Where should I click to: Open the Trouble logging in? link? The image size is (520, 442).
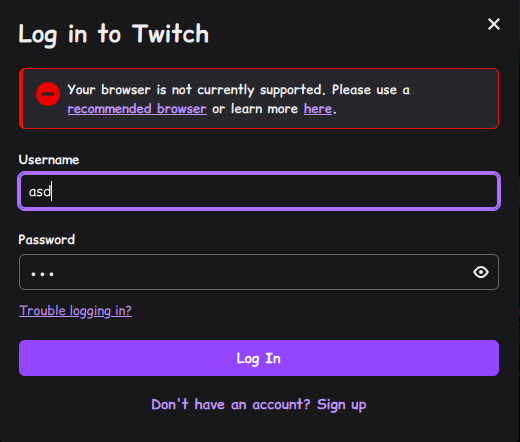click(x=75, y=311)
